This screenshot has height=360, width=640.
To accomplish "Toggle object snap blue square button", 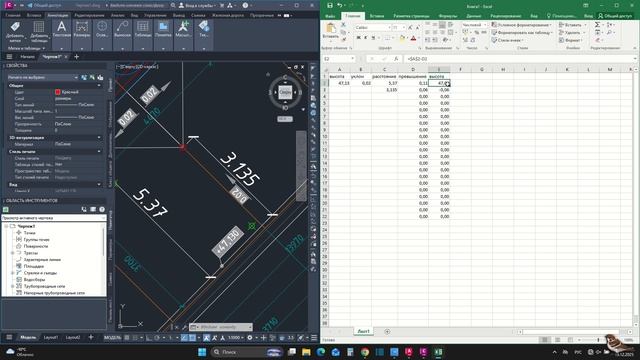I will (x=192, y=338).
